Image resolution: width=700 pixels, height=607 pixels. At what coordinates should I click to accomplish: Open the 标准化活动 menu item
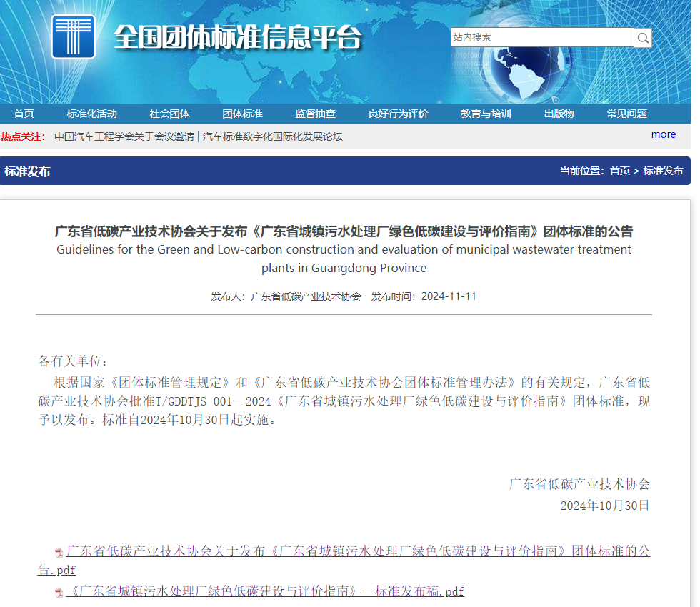92,114
